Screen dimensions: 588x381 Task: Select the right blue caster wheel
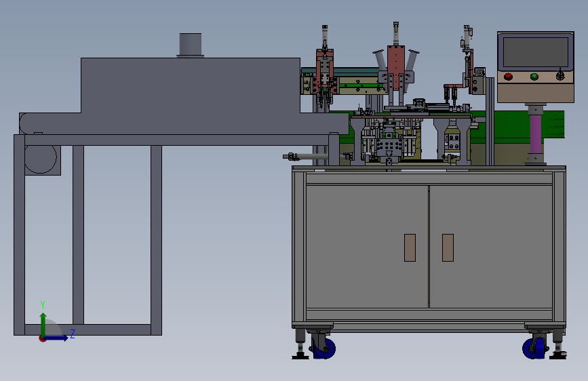point(534,348)
